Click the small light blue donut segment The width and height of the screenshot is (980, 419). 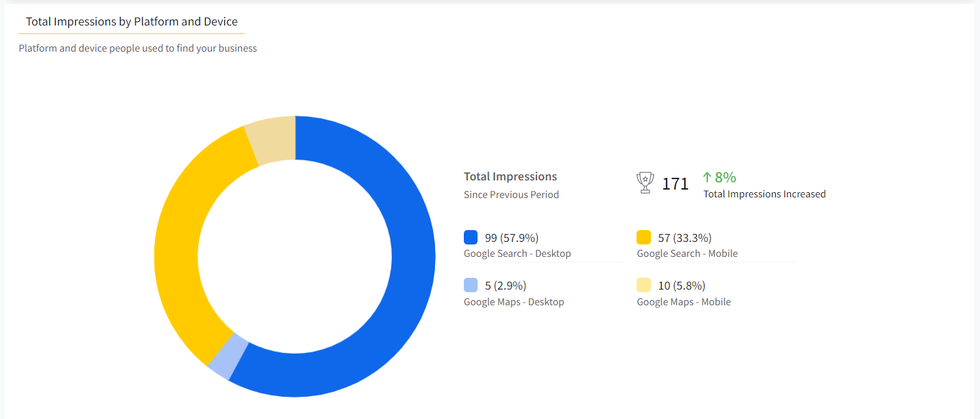click(x=228, y=357)
